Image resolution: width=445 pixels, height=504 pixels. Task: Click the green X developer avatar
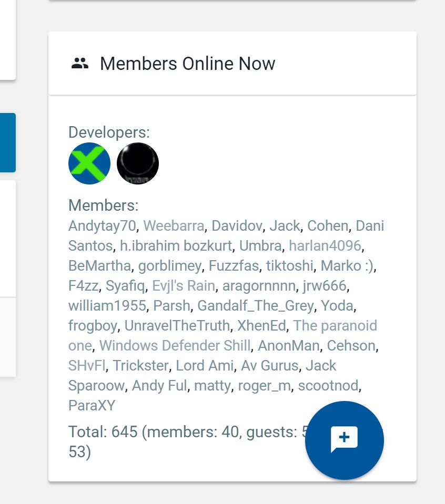click(89, 163)
